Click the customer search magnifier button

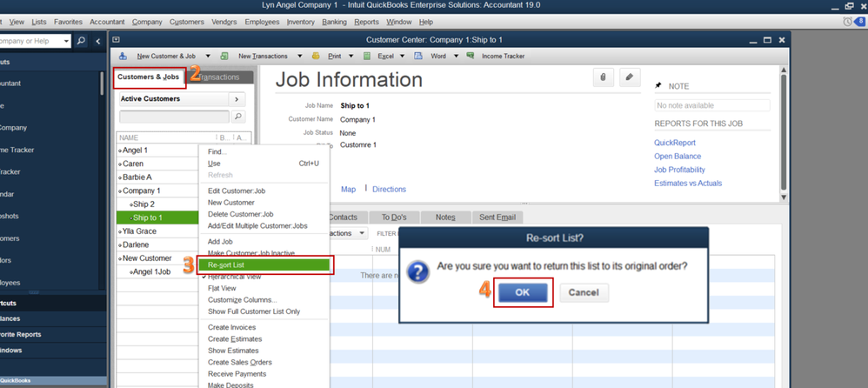coord(238,117)
